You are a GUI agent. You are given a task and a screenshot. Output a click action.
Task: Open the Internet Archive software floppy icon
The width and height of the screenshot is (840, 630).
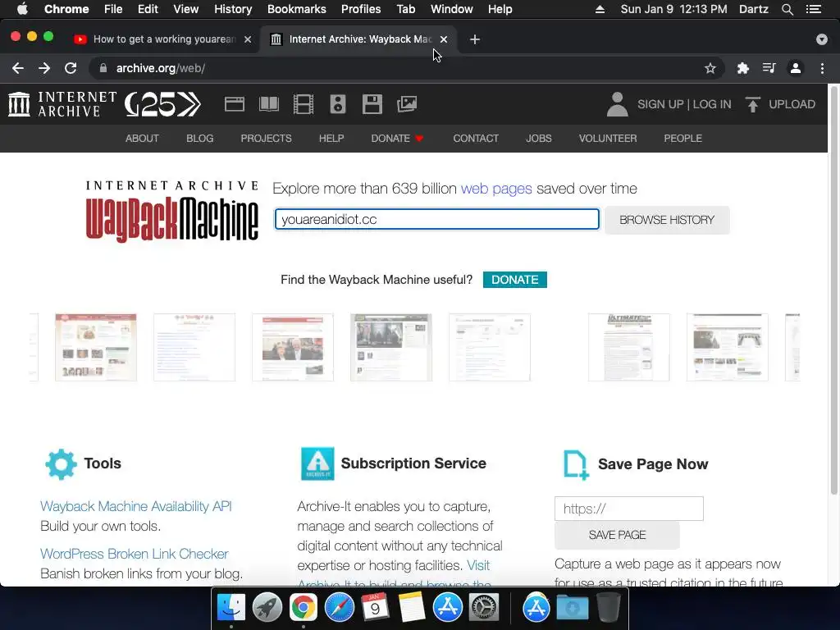point(372,104)
